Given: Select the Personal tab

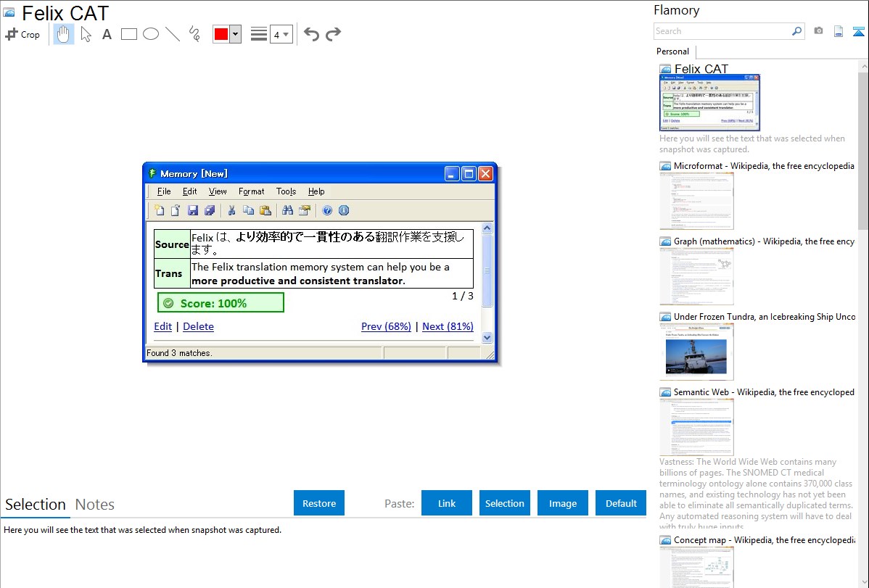Looking at the screenshot, I should [x=673, y=51].
